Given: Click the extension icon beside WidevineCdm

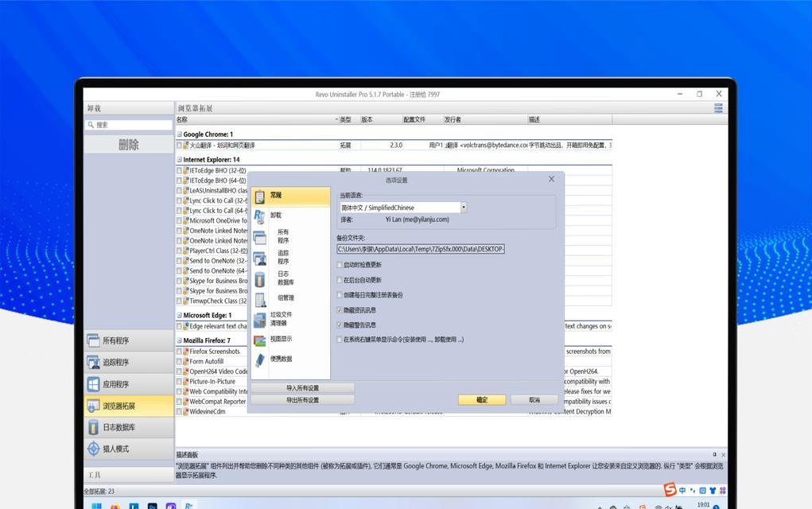Looking at the screenshot, I should [x=186, y=412].
